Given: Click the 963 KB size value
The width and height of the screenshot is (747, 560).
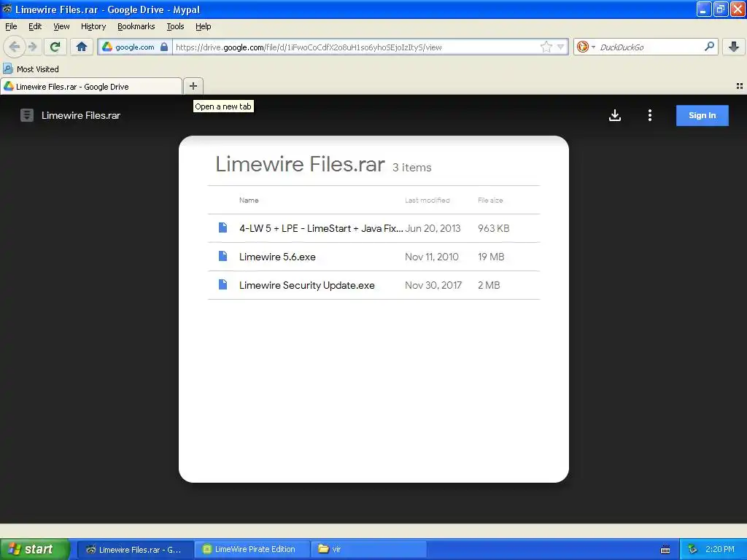Looking at the screenshot, I should [x=494, y=228].
